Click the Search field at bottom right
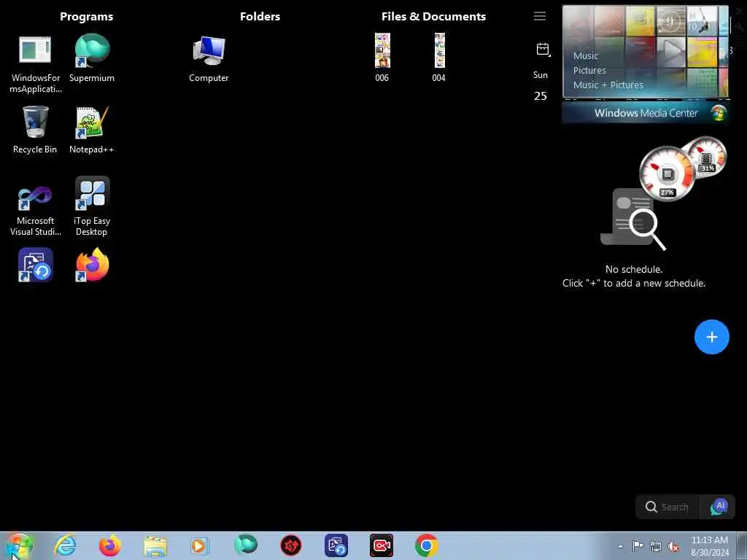Image resolution: width=747 pixels, height=560 pixels. [667, 507]
